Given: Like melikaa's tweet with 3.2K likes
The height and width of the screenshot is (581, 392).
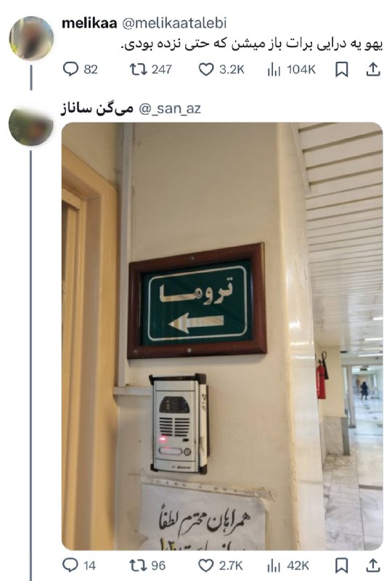Looking at the screenshot, I should pos(221,69).
